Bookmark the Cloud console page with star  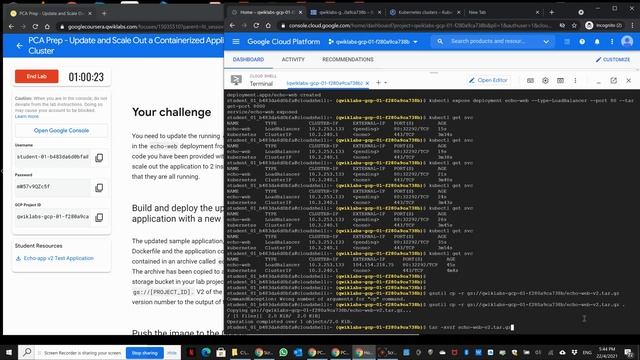coord(574,25)
